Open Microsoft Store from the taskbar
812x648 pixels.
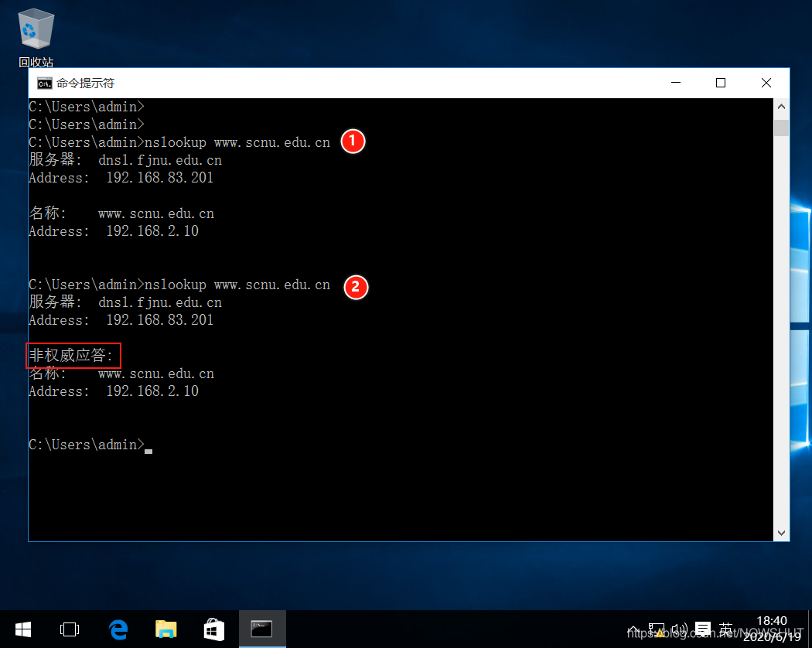click(x=213, y=629)
